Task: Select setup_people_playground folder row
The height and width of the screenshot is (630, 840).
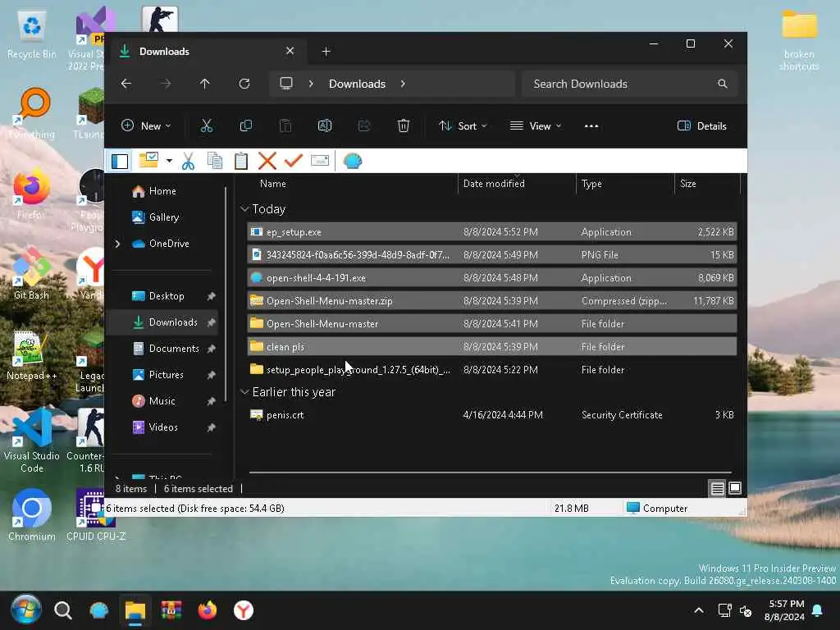Action: 492,370
